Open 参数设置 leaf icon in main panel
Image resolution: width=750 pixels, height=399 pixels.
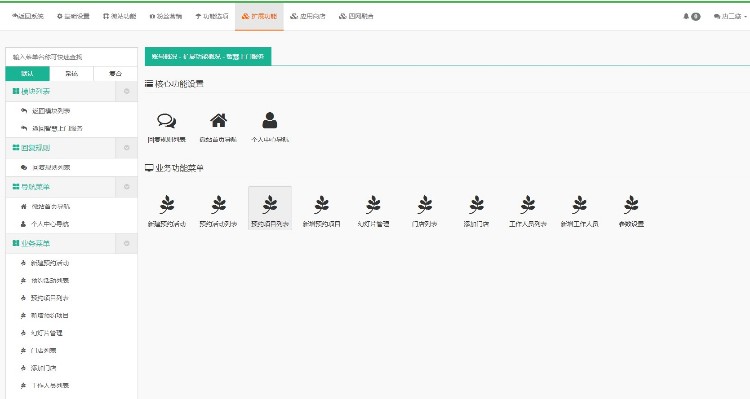point(631,205)
